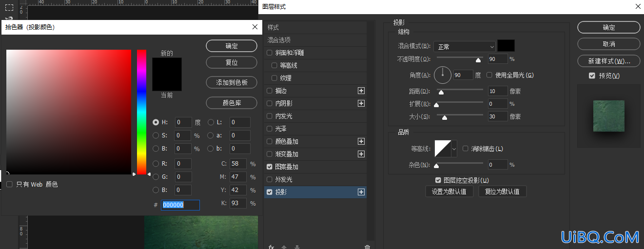The width and height of the screenshot is (644, 249).
Task: Uncheck the 图案叠加 checkbox
Action: click(x=270, y=167)
